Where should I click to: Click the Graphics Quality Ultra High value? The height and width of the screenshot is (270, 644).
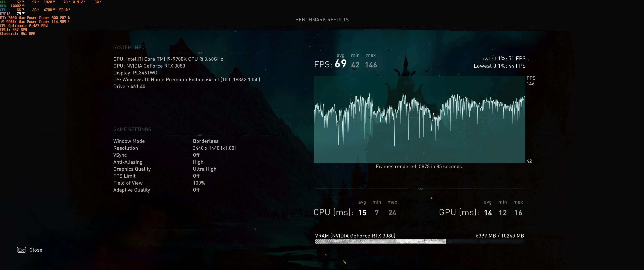coord(204,169)
